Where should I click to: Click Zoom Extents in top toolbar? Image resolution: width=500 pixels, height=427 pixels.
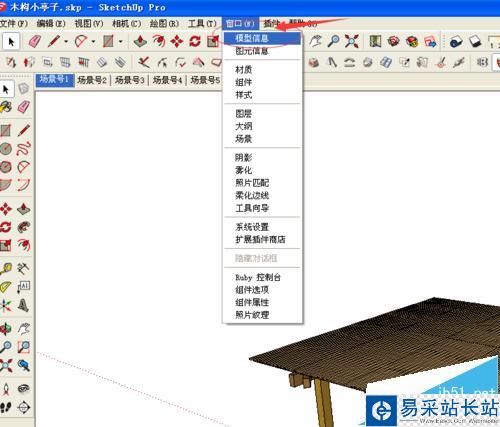tap(352, 41)
